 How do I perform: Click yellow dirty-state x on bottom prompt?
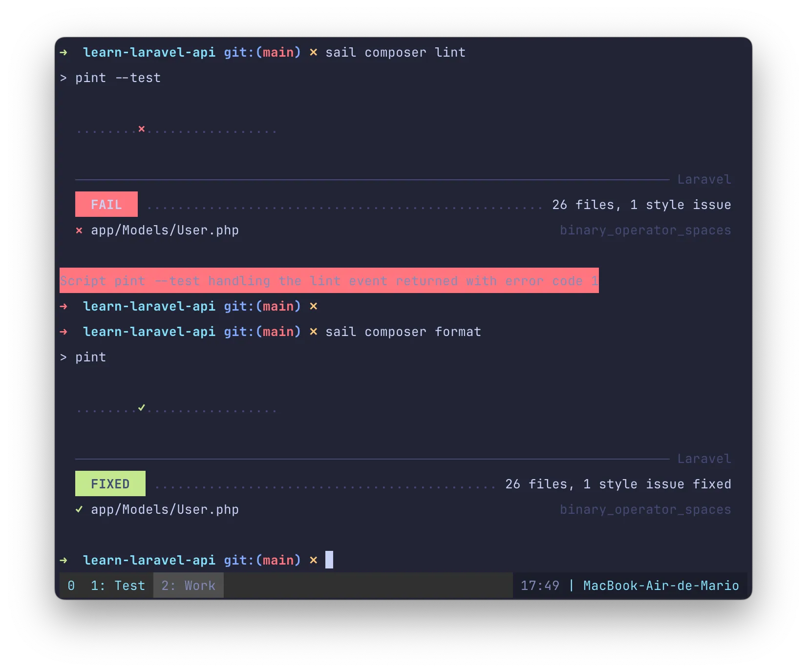click(314, 560)
